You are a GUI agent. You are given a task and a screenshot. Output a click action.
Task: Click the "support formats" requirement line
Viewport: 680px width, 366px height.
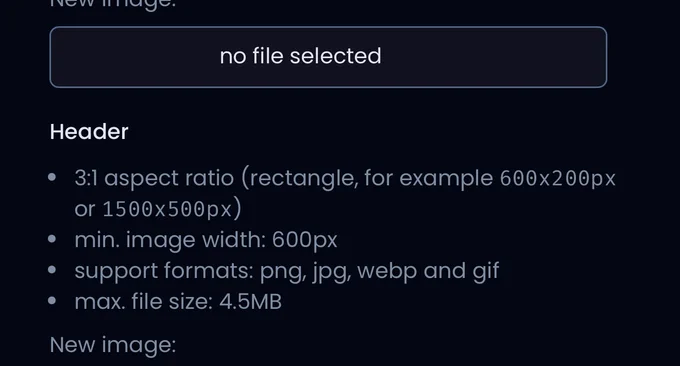[287, 271]
